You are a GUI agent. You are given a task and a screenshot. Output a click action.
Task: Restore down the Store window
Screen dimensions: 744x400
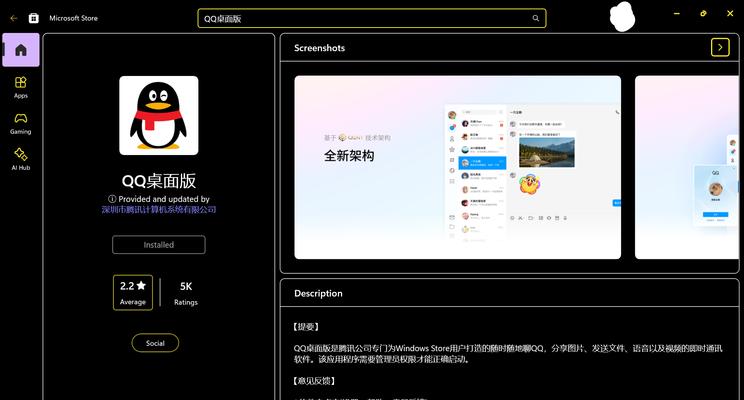[703, 14]
